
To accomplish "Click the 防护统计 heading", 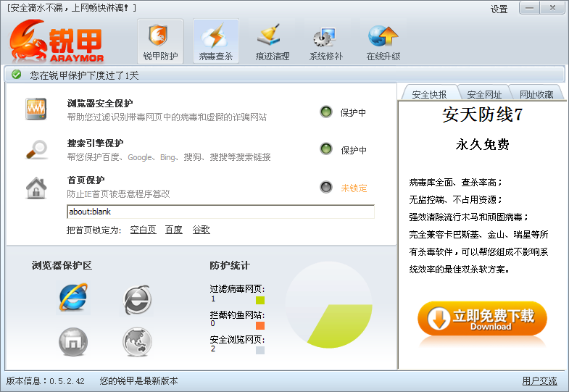I will click(230, 265).
